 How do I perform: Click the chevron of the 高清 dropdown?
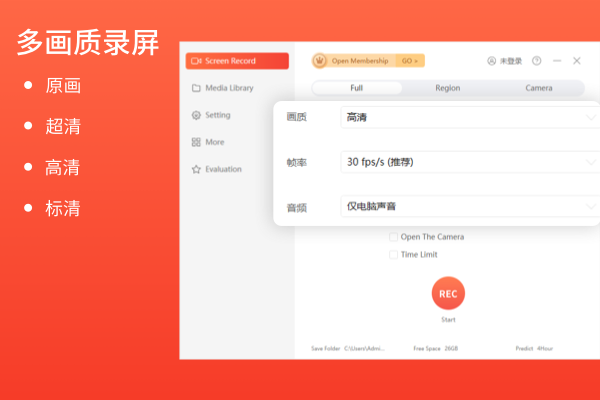point(591,117)
